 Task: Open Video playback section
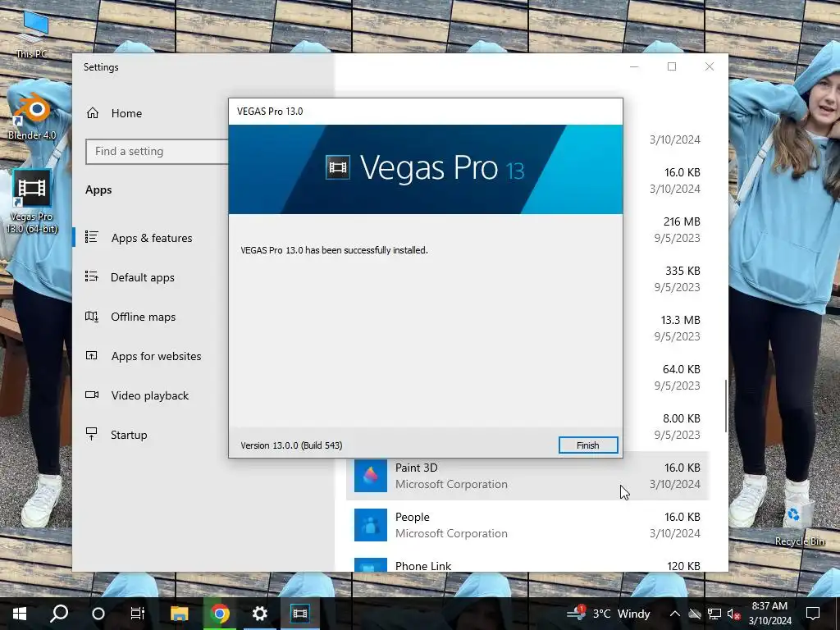coord(150,395)
